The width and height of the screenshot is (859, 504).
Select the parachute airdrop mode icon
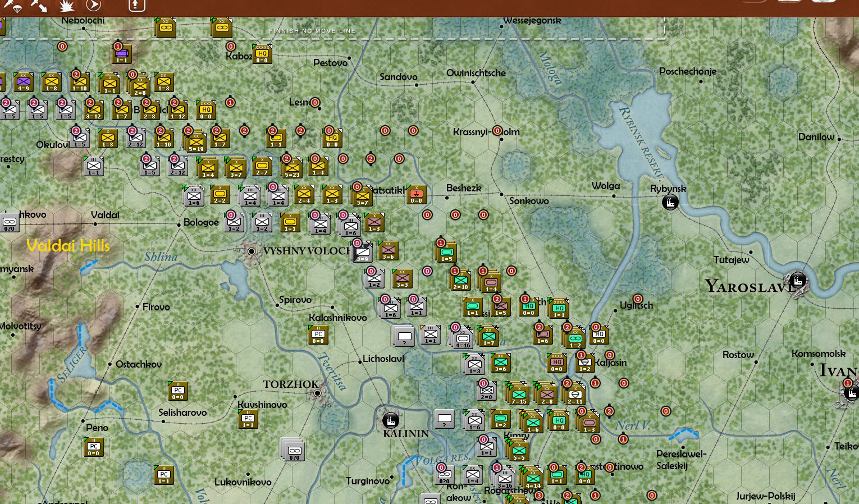(x=13, y=6)
